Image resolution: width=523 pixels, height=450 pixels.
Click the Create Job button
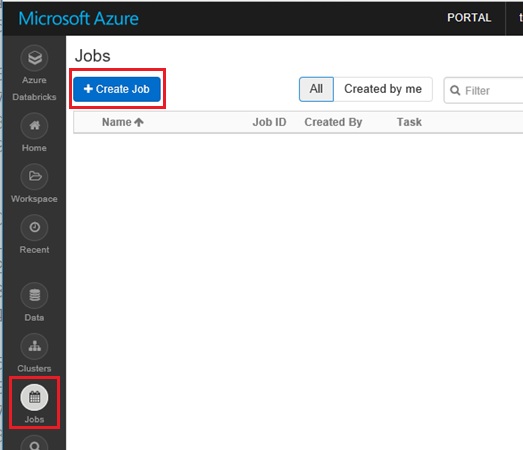click(x=117, y=89)
